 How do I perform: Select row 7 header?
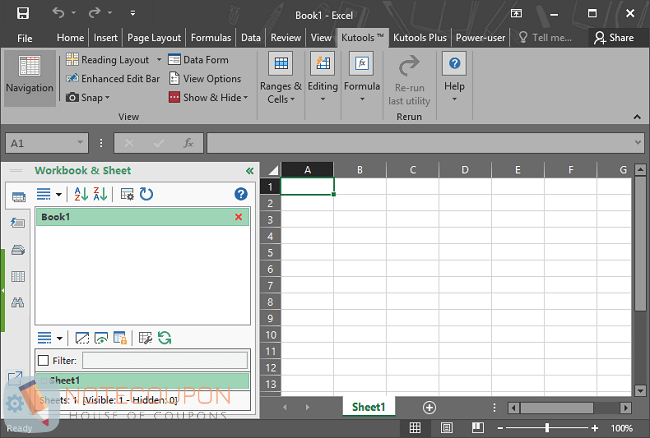pyautogui.click(x=270, y=286)
